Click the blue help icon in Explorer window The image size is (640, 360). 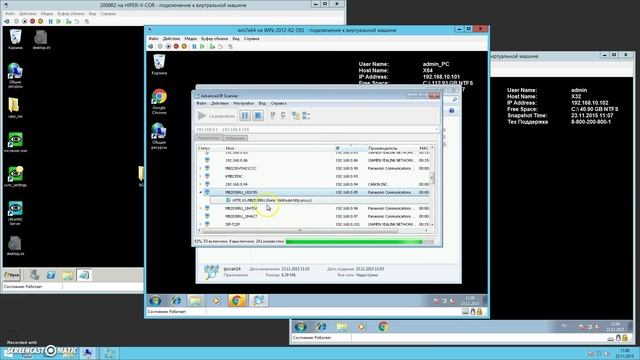click(x=451, y=111)
